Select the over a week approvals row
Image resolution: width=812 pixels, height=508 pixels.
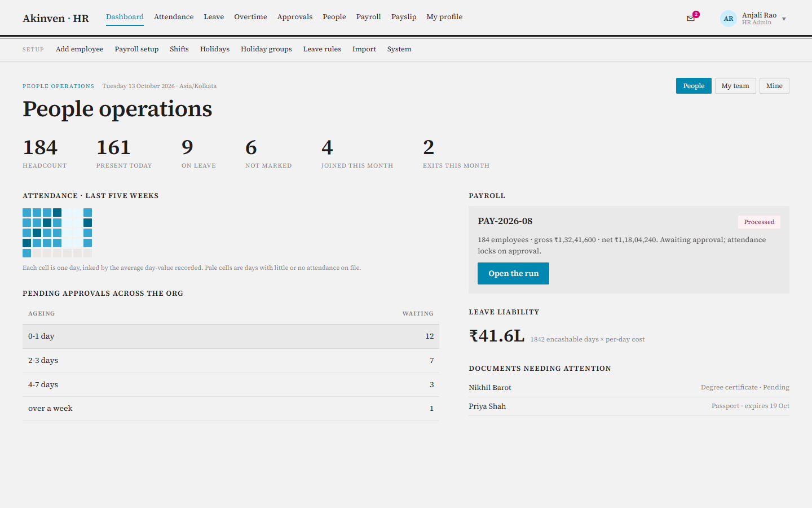231,409
